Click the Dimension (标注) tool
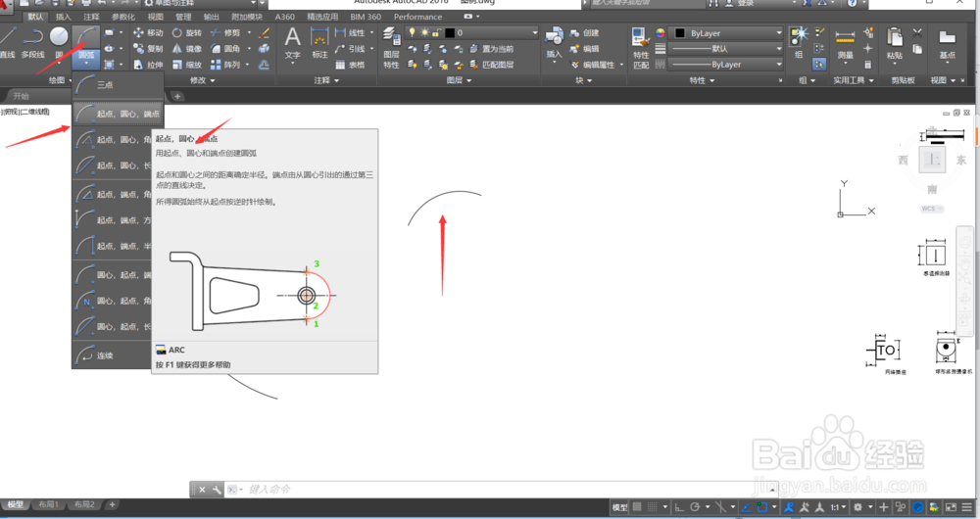The width and height of the screenshot is (980, 519). pos(320,42)
